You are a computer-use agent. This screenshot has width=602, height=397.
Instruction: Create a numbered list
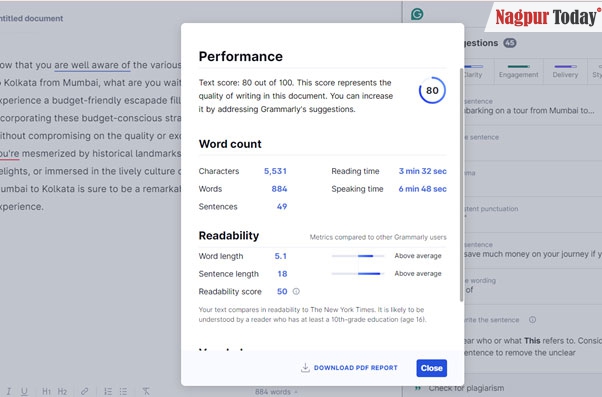tap(108, 391)
